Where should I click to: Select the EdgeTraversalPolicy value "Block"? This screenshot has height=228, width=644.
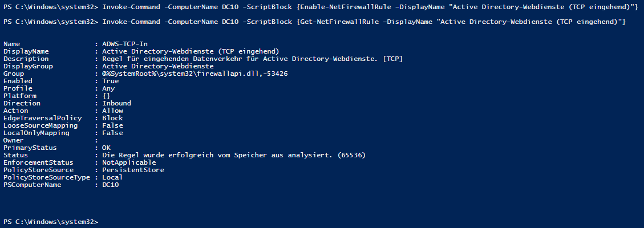[x=112, y=118]
